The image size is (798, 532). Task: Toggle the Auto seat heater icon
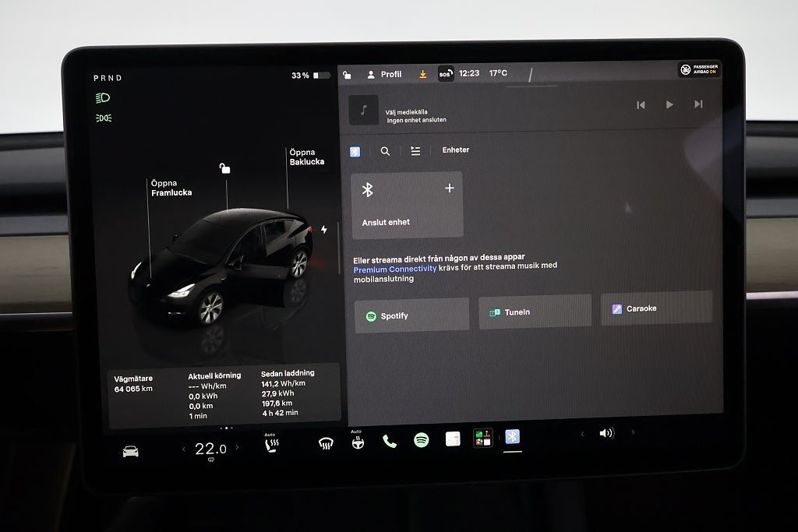tap(271, 443)
